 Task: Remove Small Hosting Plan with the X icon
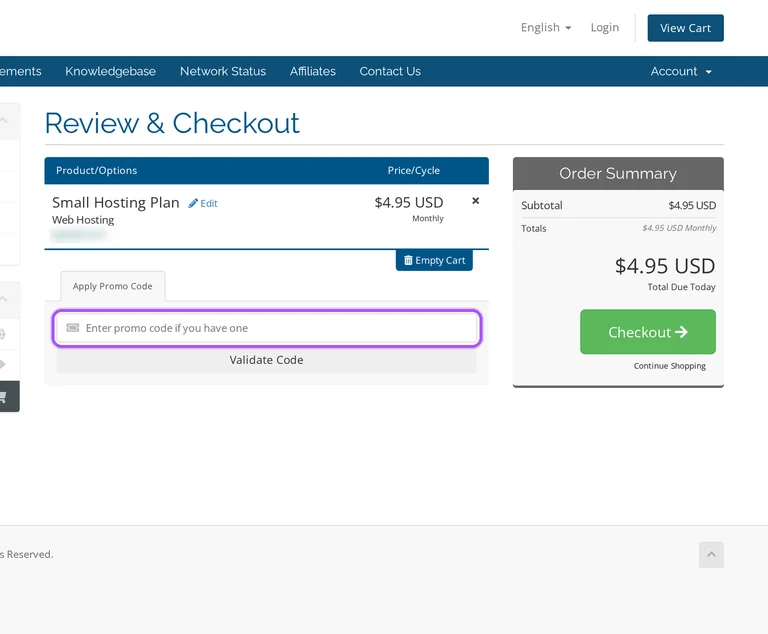(475, 201)
